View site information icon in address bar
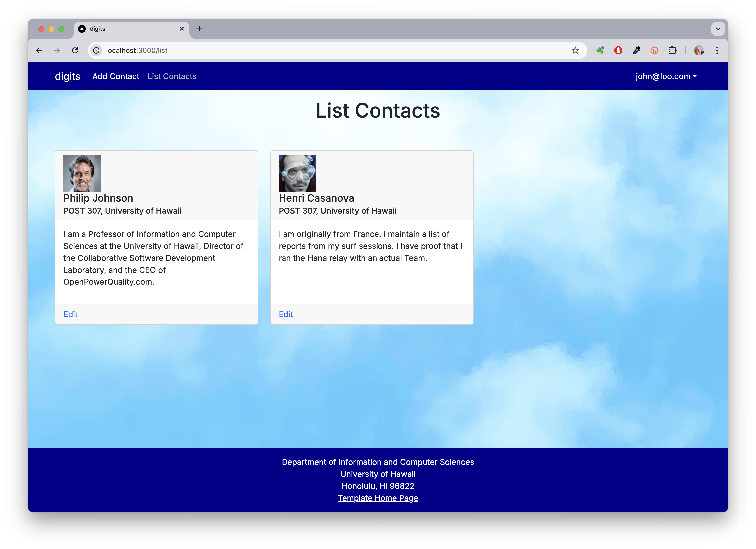This screenshot has height=549, width=756. [96, 50]
